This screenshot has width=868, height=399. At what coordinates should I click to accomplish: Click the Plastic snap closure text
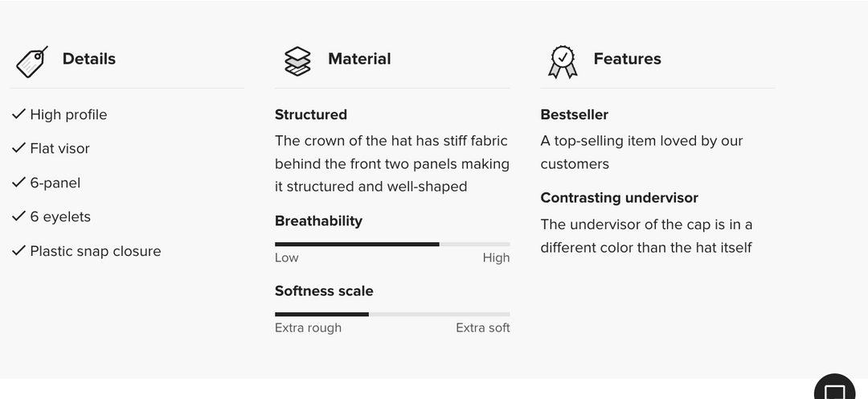96,251
